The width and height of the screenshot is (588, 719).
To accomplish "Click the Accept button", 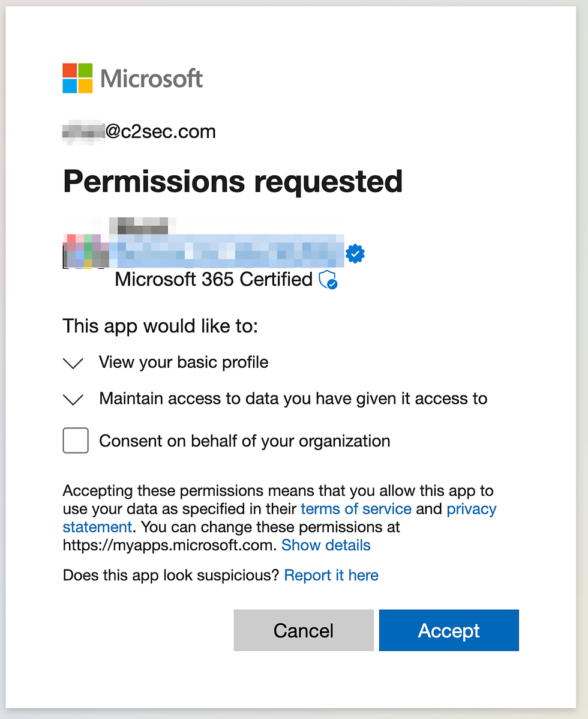I will click(x=449, y=631).
